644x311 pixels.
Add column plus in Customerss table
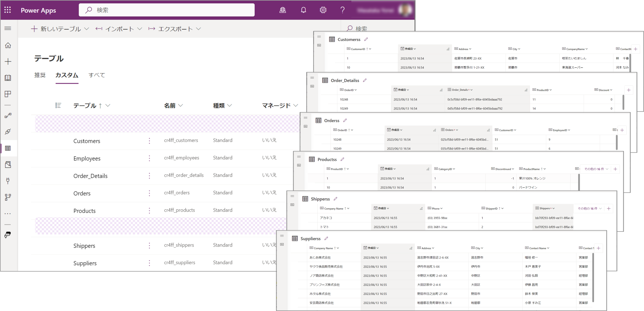(635, 49)
